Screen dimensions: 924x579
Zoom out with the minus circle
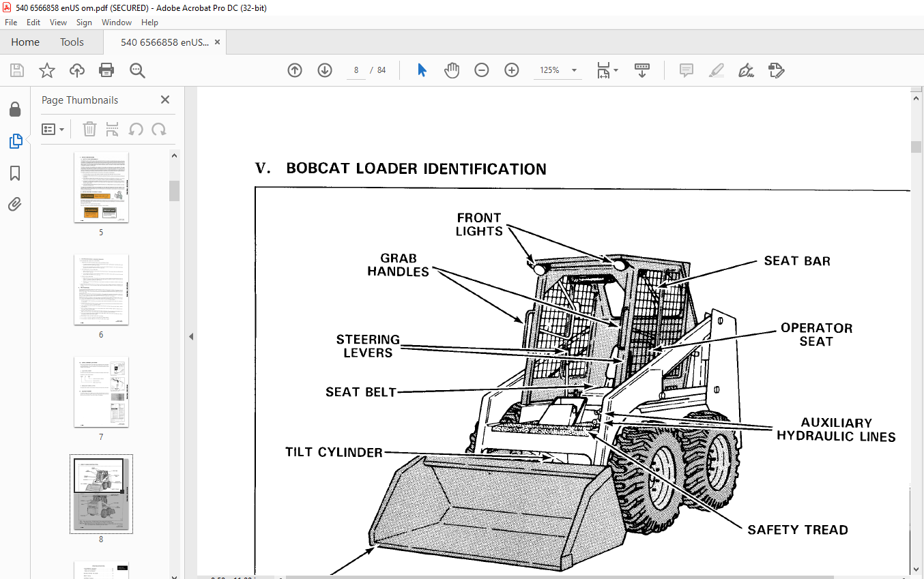click(482, 70)
